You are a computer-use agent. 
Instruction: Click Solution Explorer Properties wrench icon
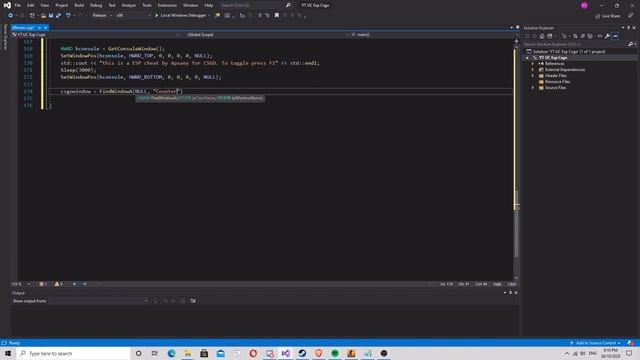click(x=607, y=36)
